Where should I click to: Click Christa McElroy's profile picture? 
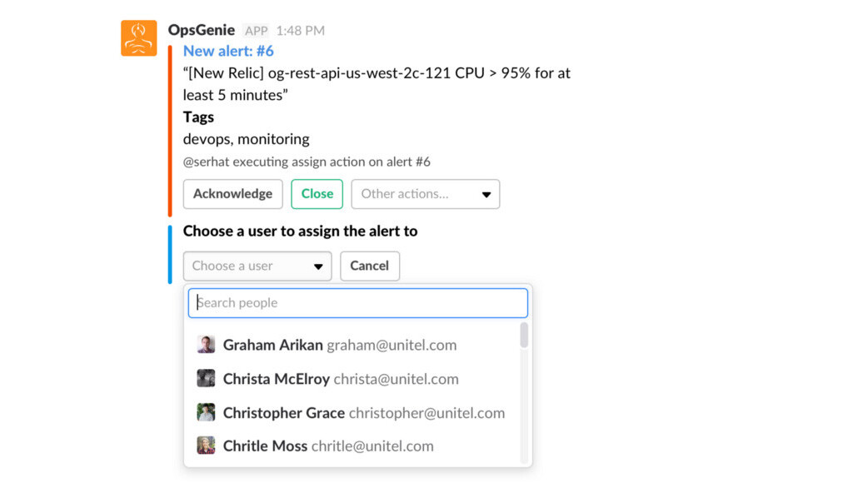point(206,379)
